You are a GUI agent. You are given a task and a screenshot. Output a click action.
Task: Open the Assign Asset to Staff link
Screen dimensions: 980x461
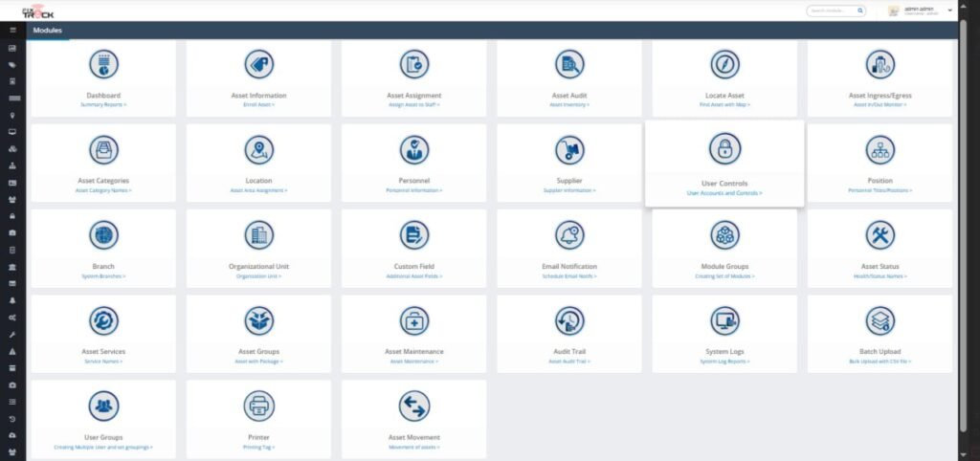point(414,104)
